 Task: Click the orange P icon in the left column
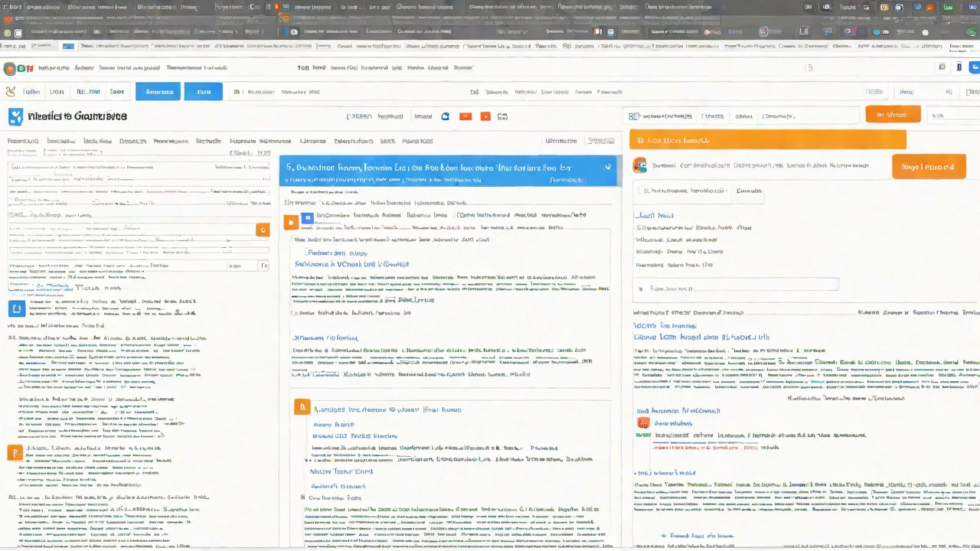(x=15, y=452)
